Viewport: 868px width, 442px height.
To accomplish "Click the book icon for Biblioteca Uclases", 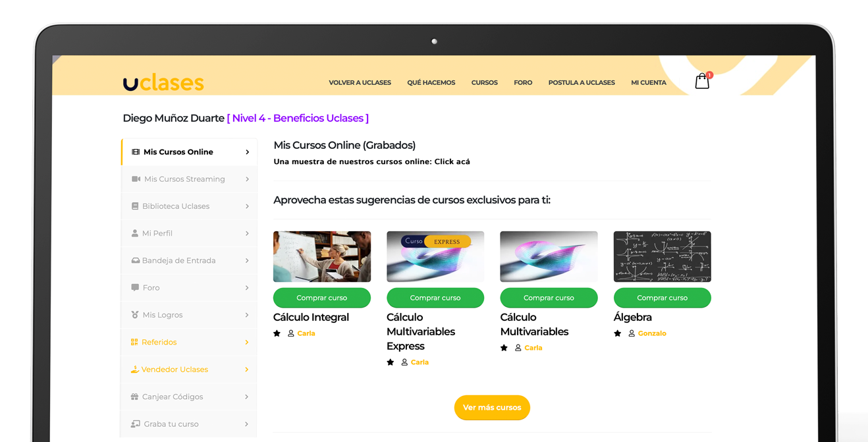I will [x=135, y=206].
